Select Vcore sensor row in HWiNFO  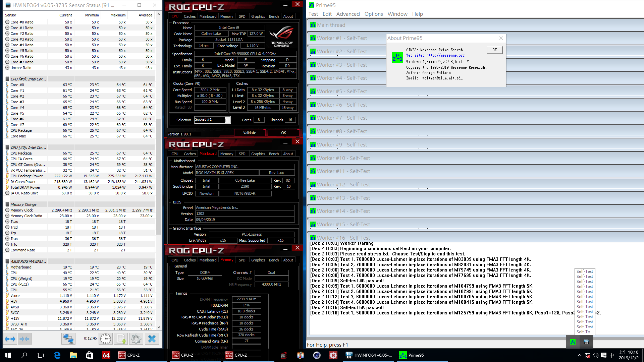pyautogui.click(x=79, y=296)
